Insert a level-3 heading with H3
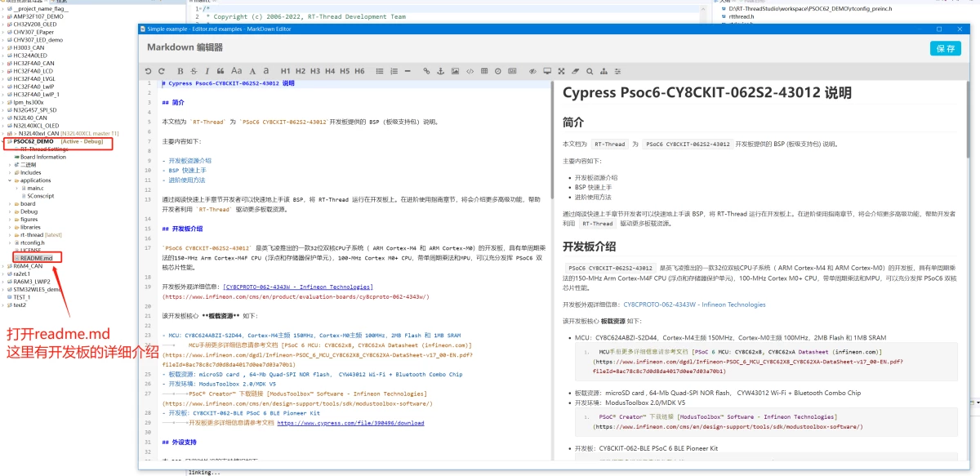This screenshot has width=980, height=476. point(315,71)
